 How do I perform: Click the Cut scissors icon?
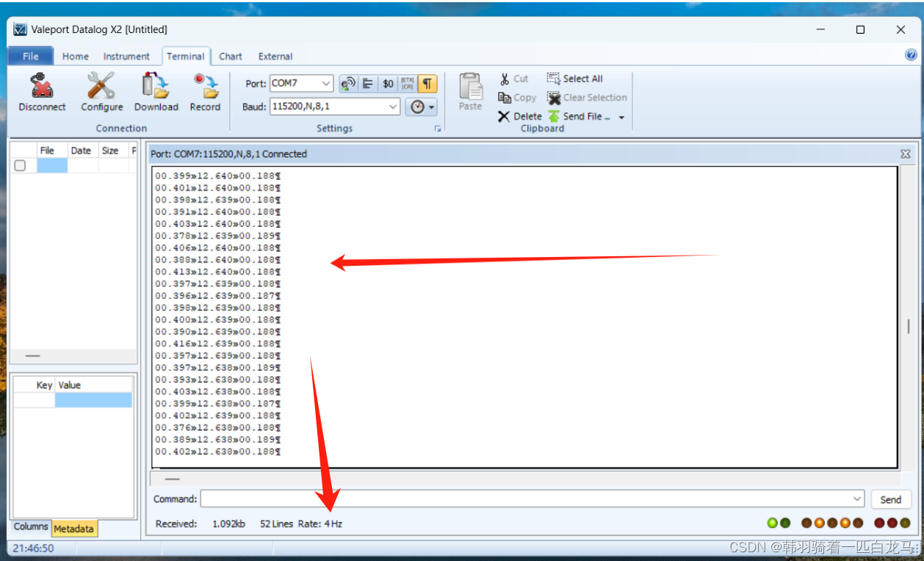pos(505,79)
